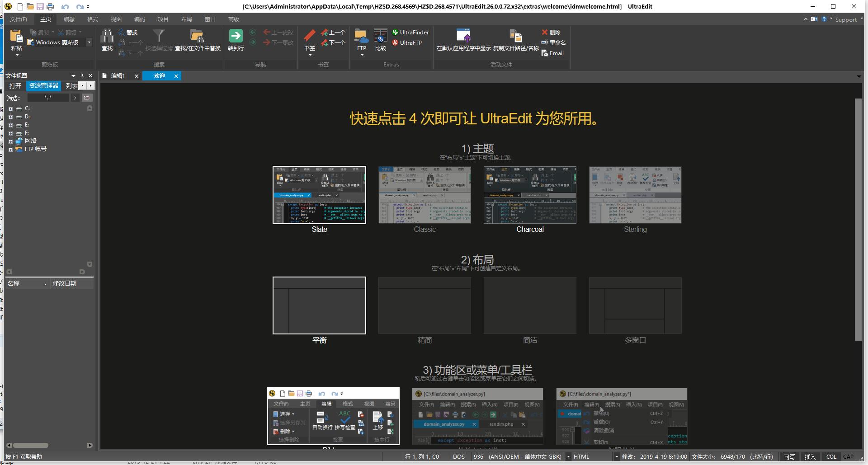The width and height of the screenshot is (868, 465).
Task: Choose the Charcoal theme thumbnail
Action: 530,195
